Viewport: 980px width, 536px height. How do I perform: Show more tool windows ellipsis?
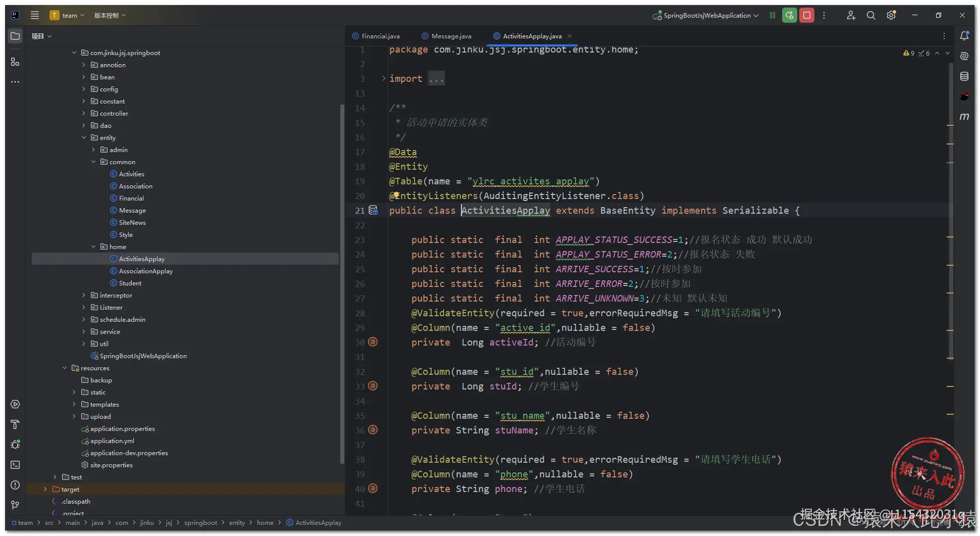15,81
